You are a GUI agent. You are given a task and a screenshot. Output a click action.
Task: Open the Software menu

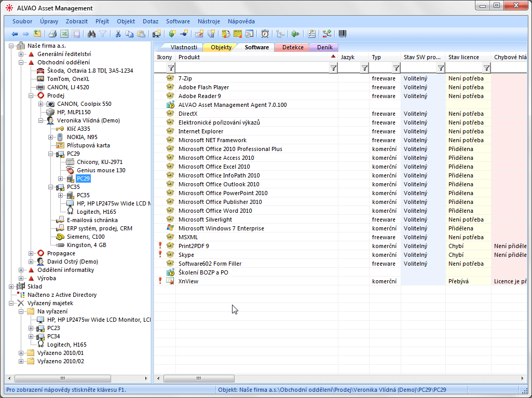(x=178, y=21)
